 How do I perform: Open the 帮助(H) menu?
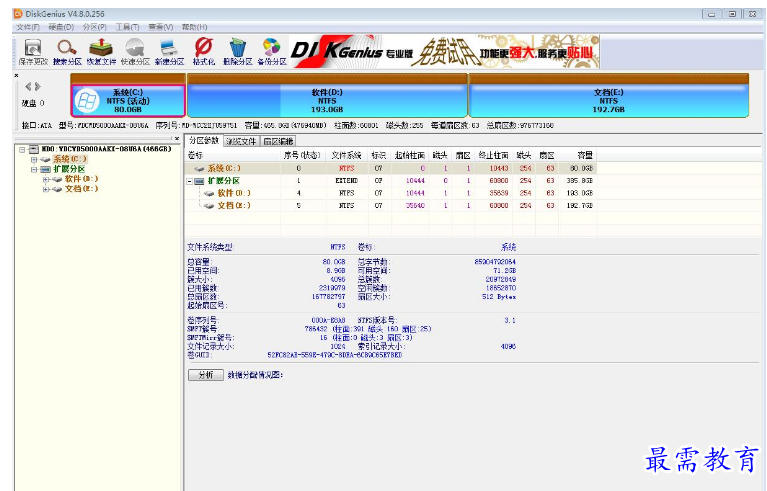tap(194, 27)
